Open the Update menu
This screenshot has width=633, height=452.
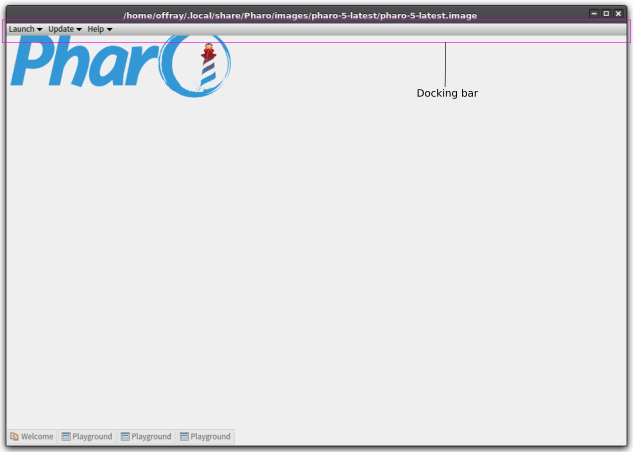[65, 29]
